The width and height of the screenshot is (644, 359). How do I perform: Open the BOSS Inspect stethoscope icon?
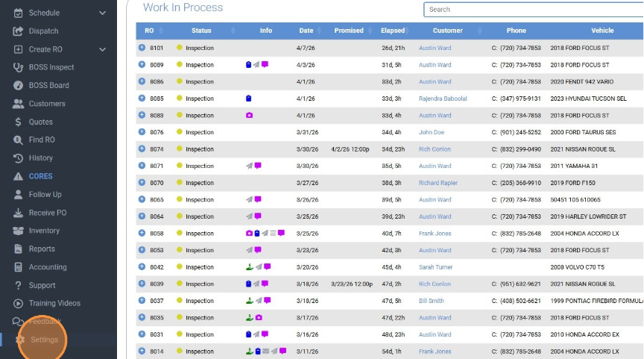18,67
